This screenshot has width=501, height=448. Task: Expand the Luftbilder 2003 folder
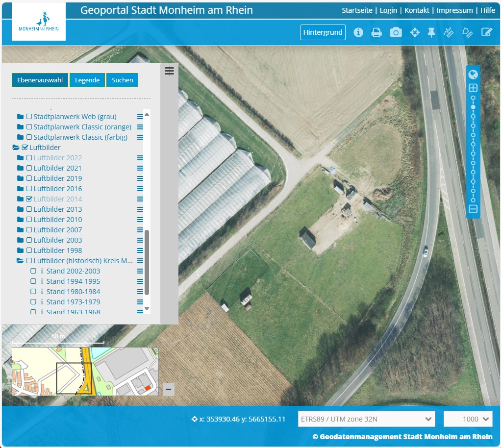point(20,240)
